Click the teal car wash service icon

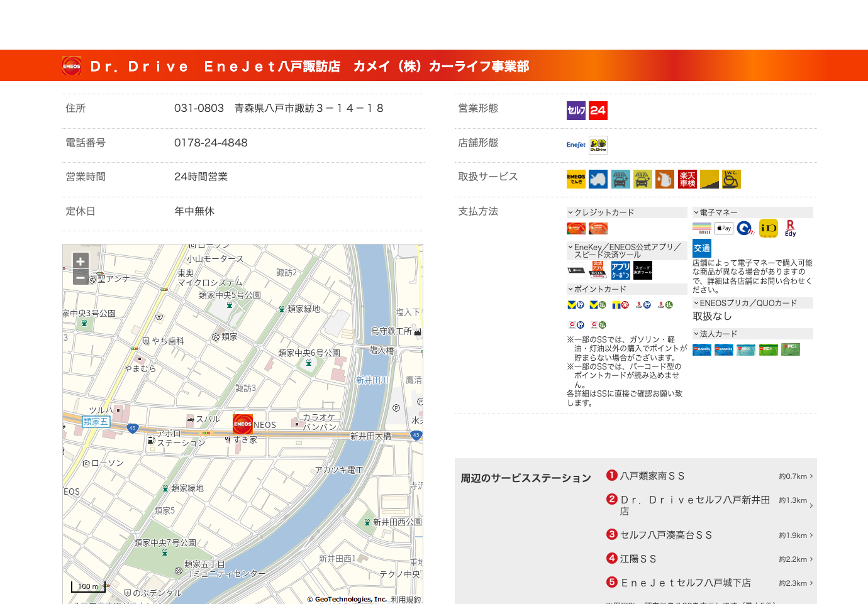pos(621,179)
